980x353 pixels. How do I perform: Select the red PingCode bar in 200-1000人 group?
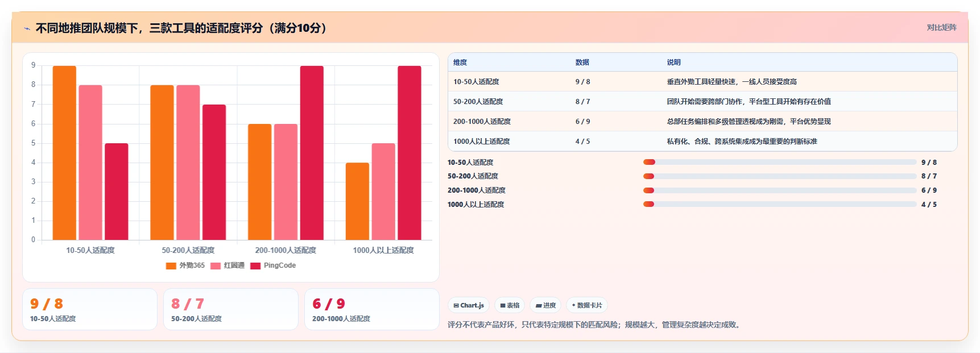point(312,153)
